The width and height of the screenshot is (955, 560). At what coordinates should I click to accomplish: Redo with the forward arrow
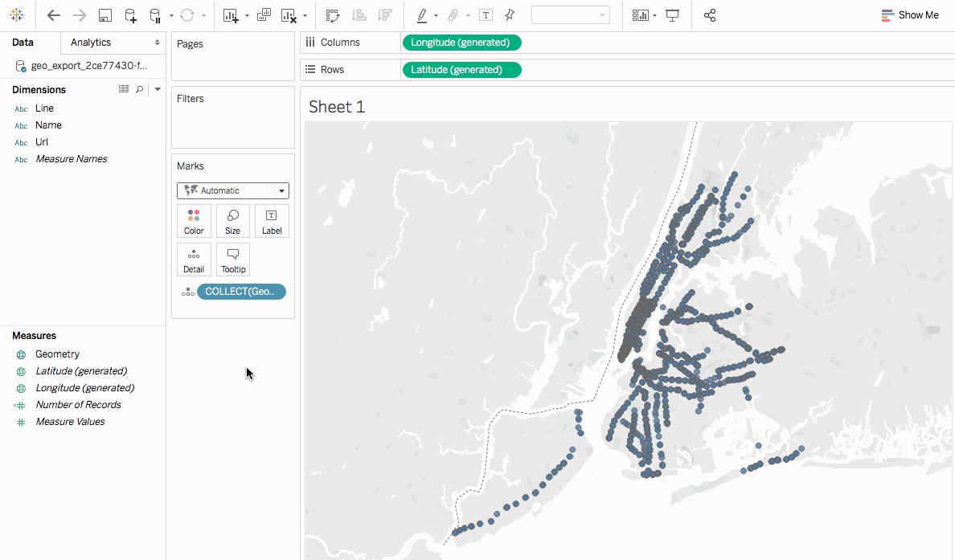pos(79,15)
